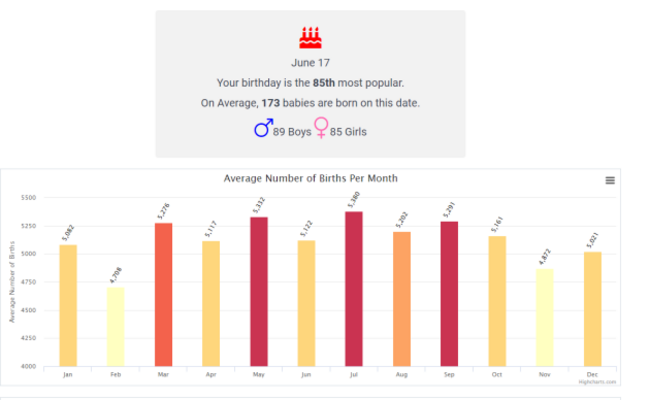Click the orange-red March bar
Image resolution: width=650 pixels, height=400 pixels.
(163, 294)
